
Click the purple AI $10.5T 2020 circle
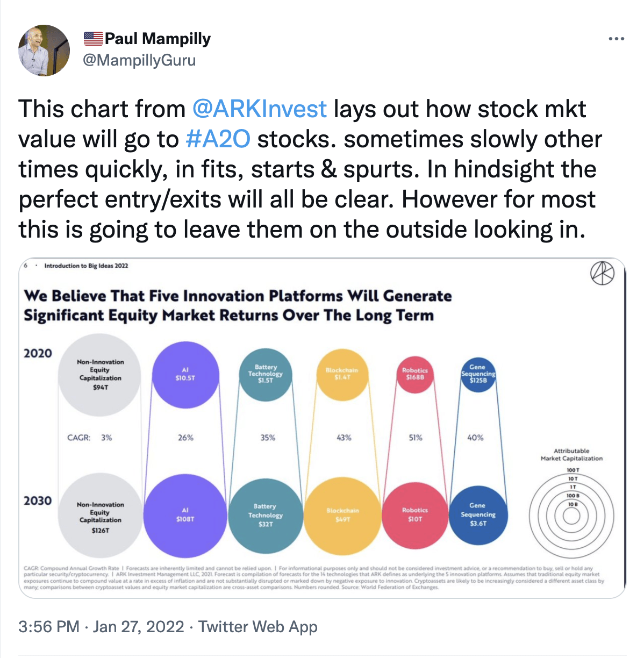tap(185, 374)
